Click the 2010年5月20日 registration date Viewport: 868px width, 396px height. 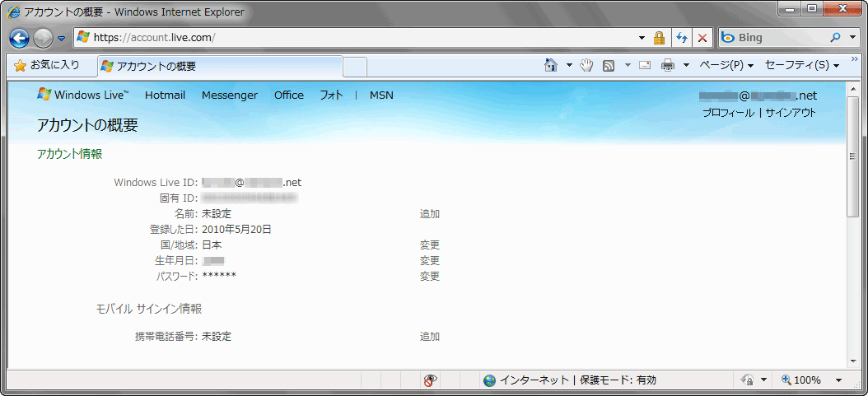point(237,230)
